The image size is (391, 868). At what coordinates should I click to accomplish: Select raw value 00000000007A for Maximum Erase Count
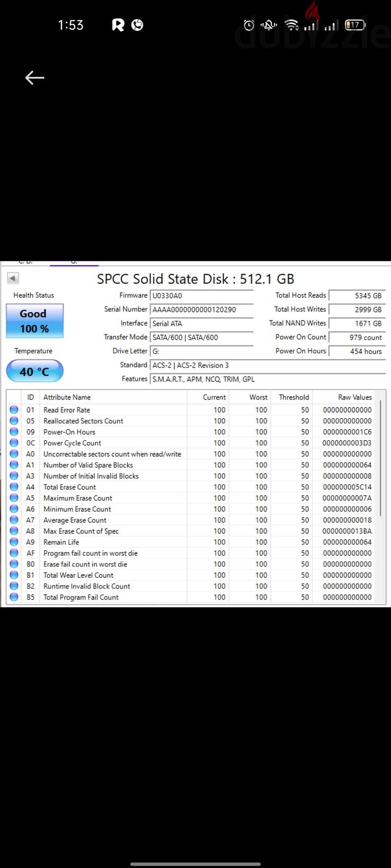[347, 498]
